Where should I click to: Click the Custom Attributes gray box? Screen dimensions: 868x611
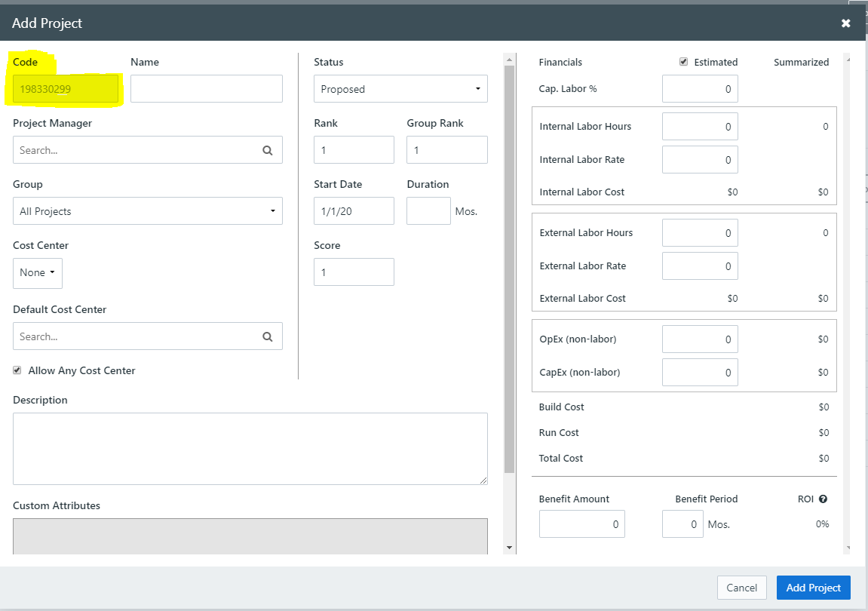click(250, 536)
